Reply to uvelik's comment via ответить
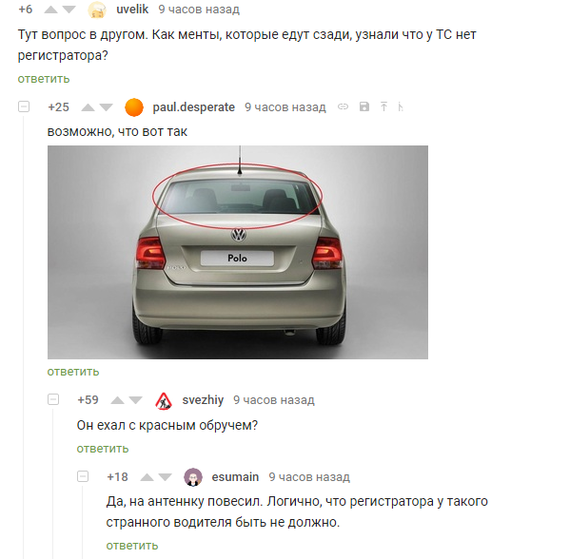Image resolution: width=570 pixels, height=559 pixels. click(44, 79)
